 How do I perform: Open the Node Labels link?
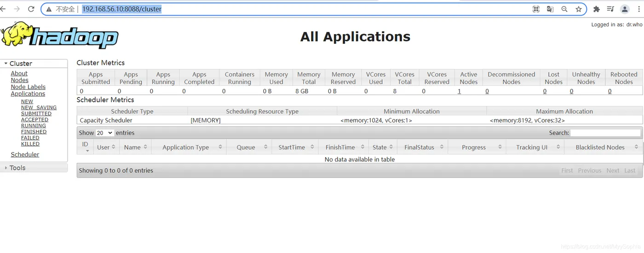pyautogui.click(x=28, y=87)
